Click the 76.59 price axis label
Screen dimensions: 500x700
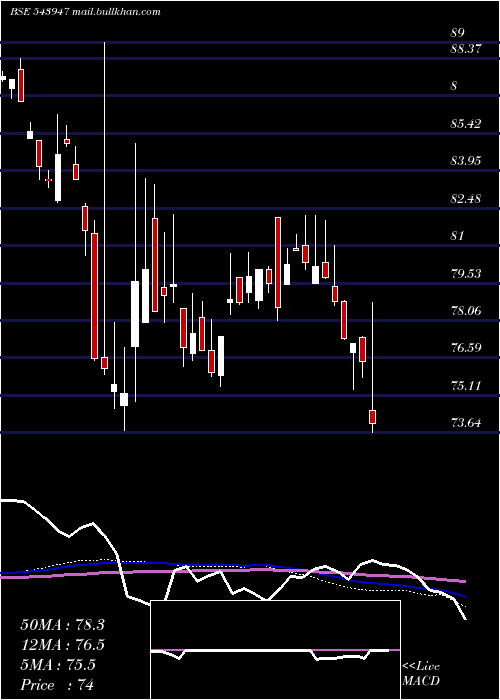point(466,348)
